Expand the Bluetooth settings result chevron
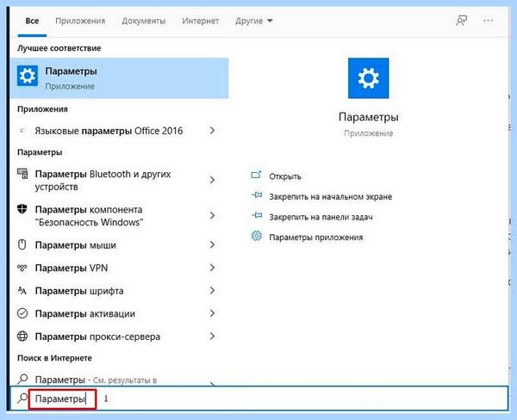 pos(212,180)
